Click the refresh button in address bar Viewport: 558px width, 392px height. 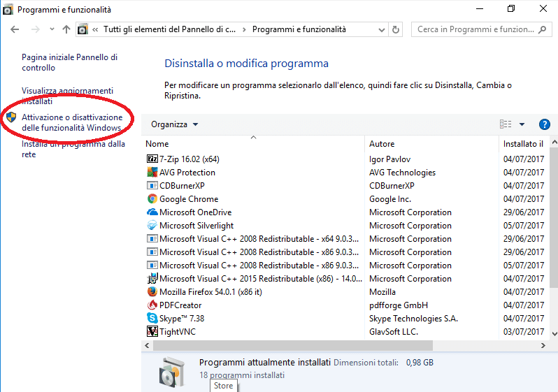(x=396, y=29)
